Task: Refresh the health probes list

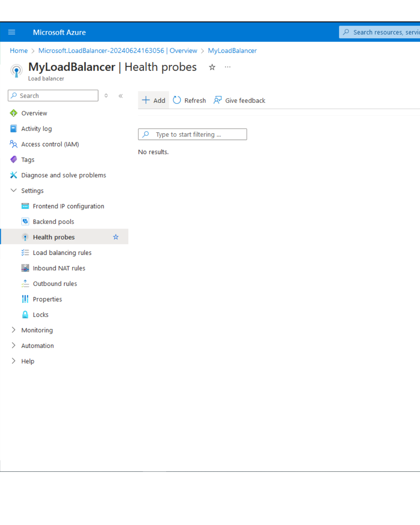Action: (189, 100)
